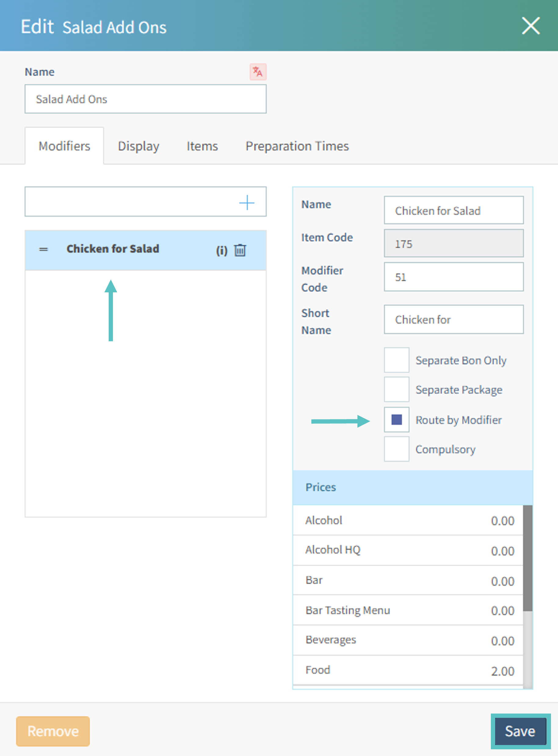Switch to the Display tab
The height and width of the screenshot is (756, 558).
(x=139, y=146)
